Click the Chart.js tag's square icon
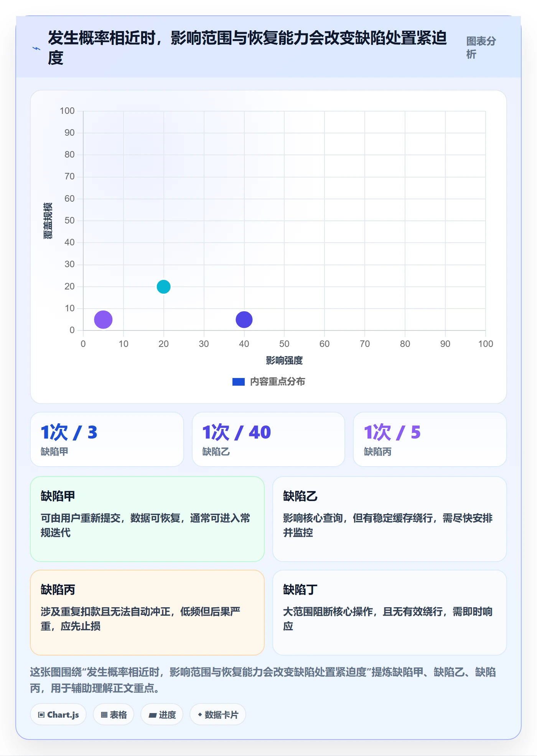Viewport: 537px width, 756px height. [41, 715]
